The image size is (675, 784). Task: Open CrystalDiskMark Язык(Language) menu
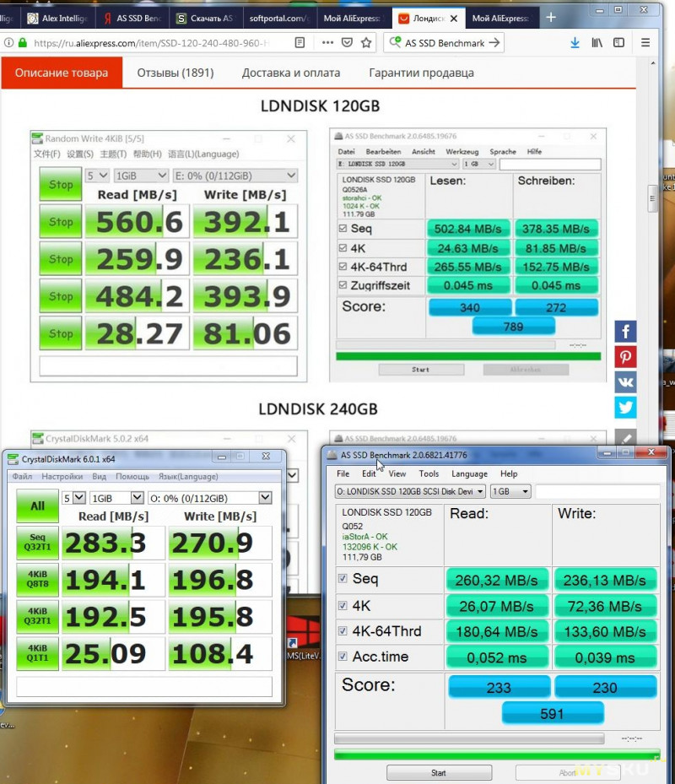pyautogui.click(x=188, y=477)
